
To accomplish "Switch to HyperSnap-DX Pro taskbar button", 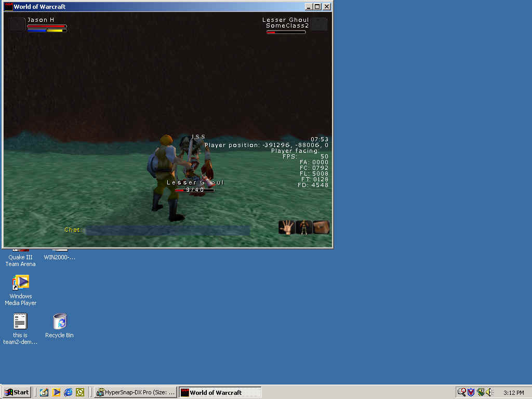I will click(136, 392).
